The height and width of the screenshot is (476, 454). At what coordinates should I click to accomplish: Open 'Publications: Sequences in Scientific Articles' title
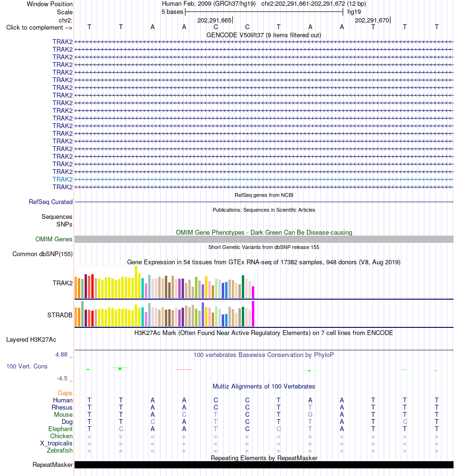pos(264,210)
